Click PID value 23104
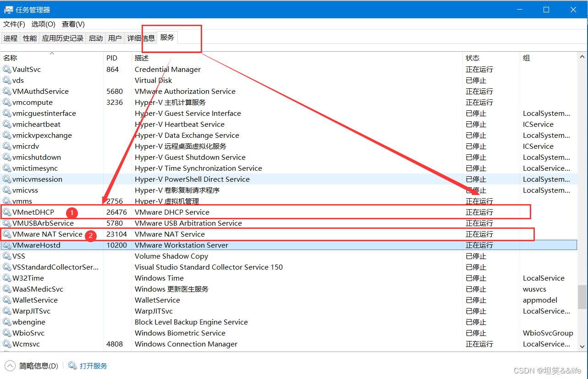This screenshot has width=588, height=379. point(116,234)
